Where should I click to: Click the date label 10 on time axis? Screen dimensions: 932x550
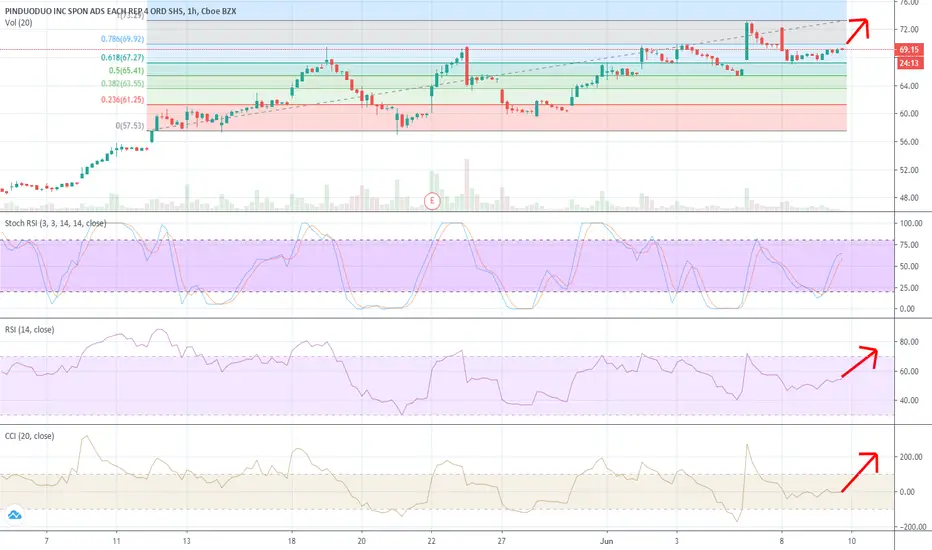pyautogui.click(x=851, y=541)
